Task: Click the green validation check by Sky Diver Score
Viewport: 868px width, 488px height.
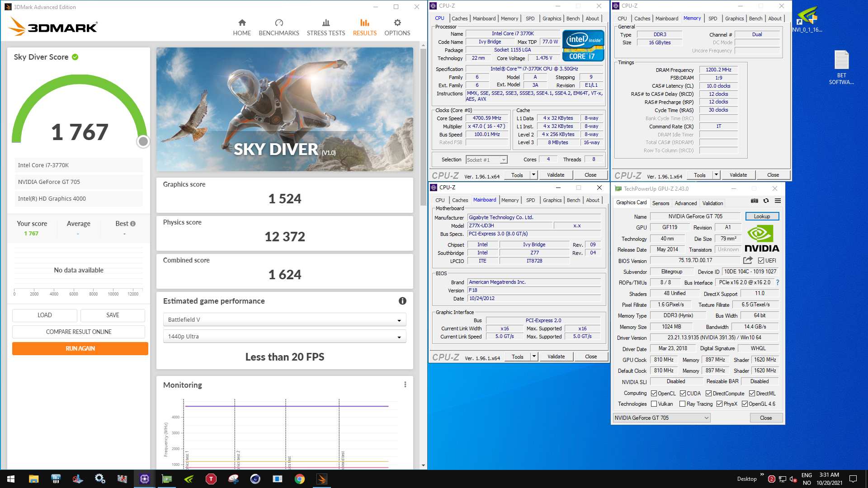Action: (75, 57)
